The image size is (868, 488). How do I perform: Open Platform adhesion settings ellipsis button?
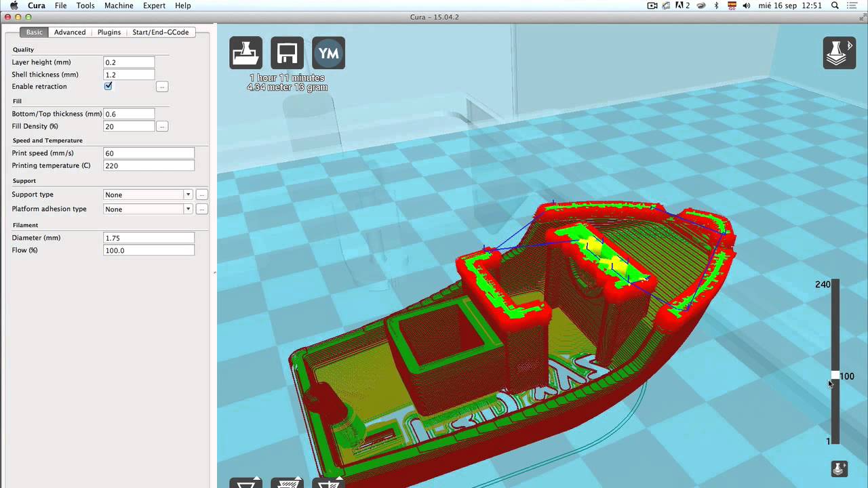click(x=201, y=209)
